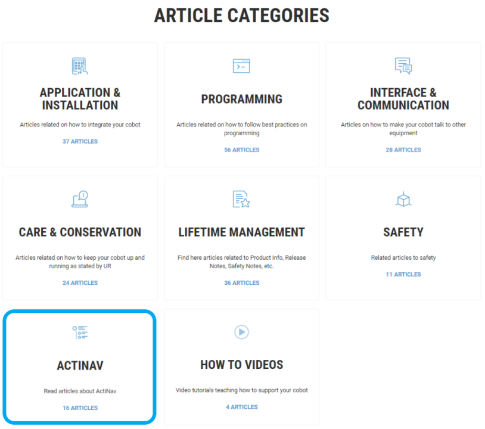Viewport: 485px width, 429px height.
Task: Open the 36 Articles link
Action: 242,283
